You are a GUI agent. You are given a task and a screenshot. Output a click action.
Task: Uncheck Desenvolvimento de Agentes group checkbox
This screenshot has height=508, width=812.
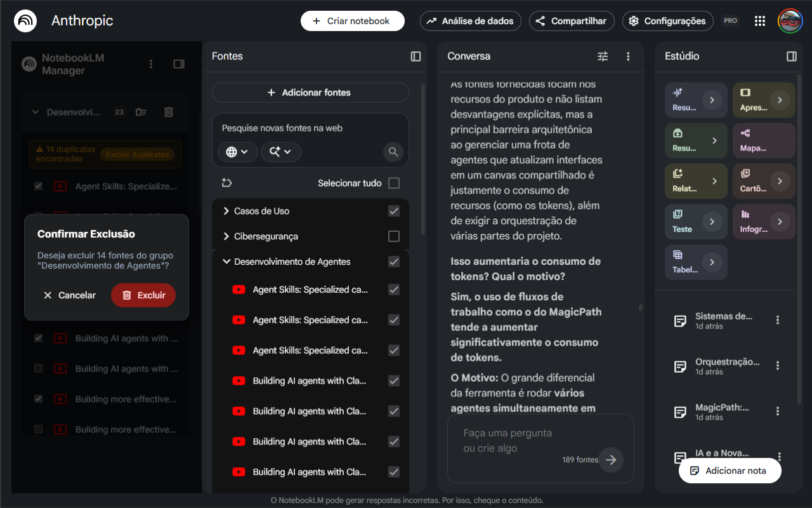point(394,262)
